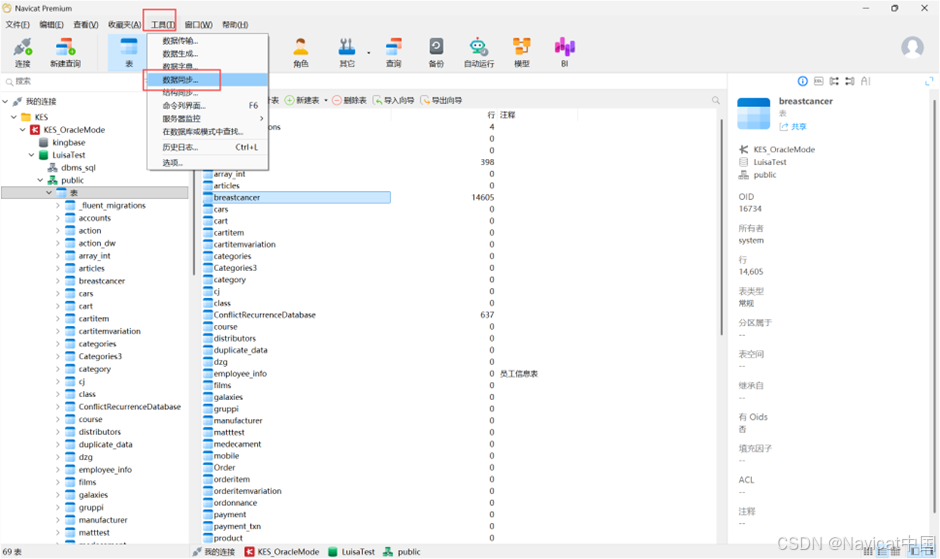
Task: Show the info tab icon in right panel
Action: [x=802, y=81]
